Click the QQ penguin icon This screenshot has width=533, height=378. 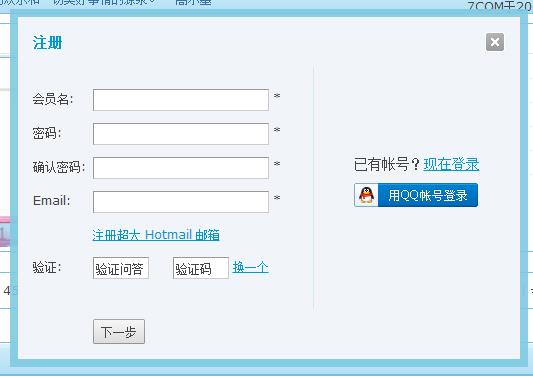[x=366, y=195]
